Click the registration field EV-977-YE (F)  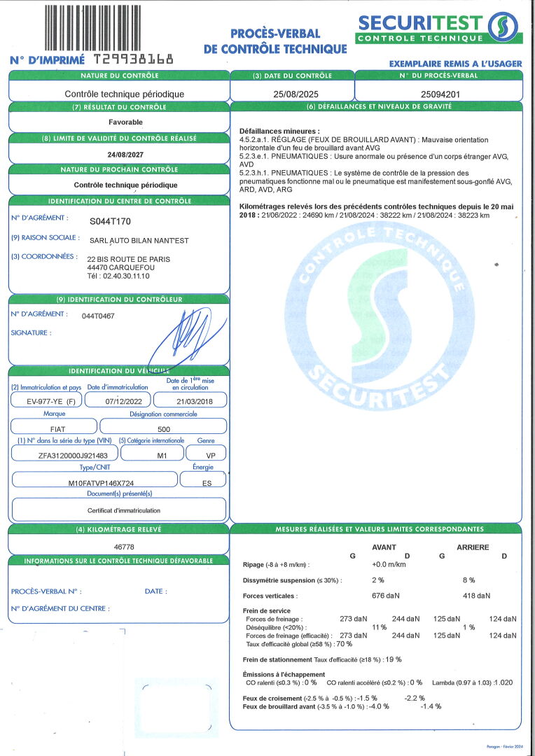click(47, 400)
